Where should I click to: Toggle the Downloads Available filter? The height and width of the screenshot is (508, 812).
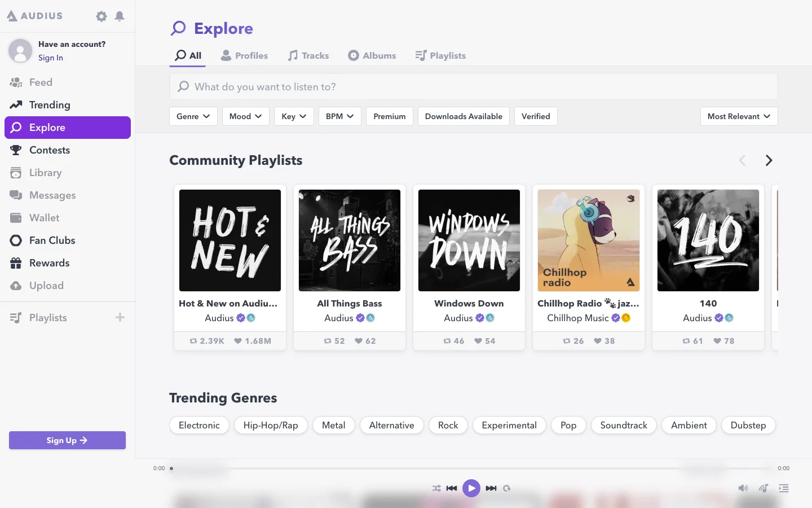coord(464,116)
